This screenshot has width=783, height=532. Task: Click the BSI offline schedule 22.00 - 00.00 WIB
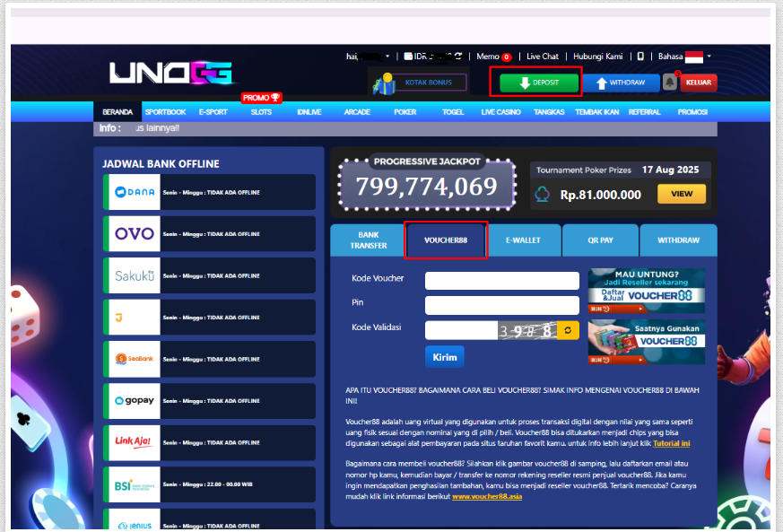[x=207, y=484]
